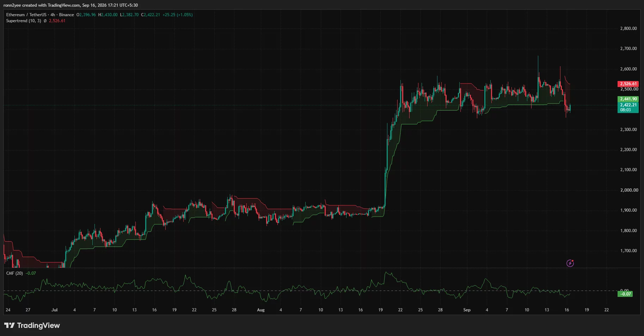Click the 1,700.00 price axis label

coord(628,251)
